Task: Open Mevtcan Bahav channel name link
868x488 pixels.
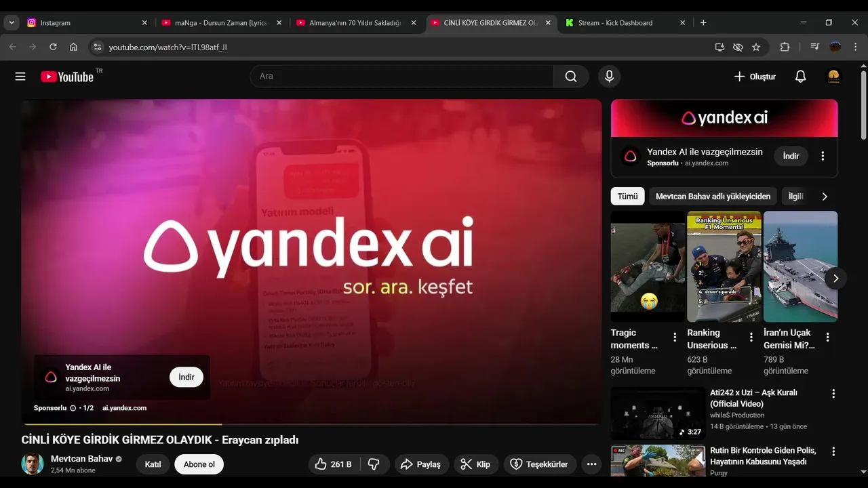Action: [81, 459]
